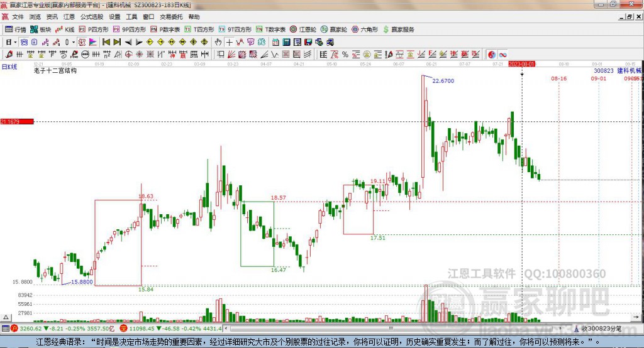This screenshot has width=644, height=348.
Task: Expand indicator panel with triangle button
Action: (x=6, y=317)
